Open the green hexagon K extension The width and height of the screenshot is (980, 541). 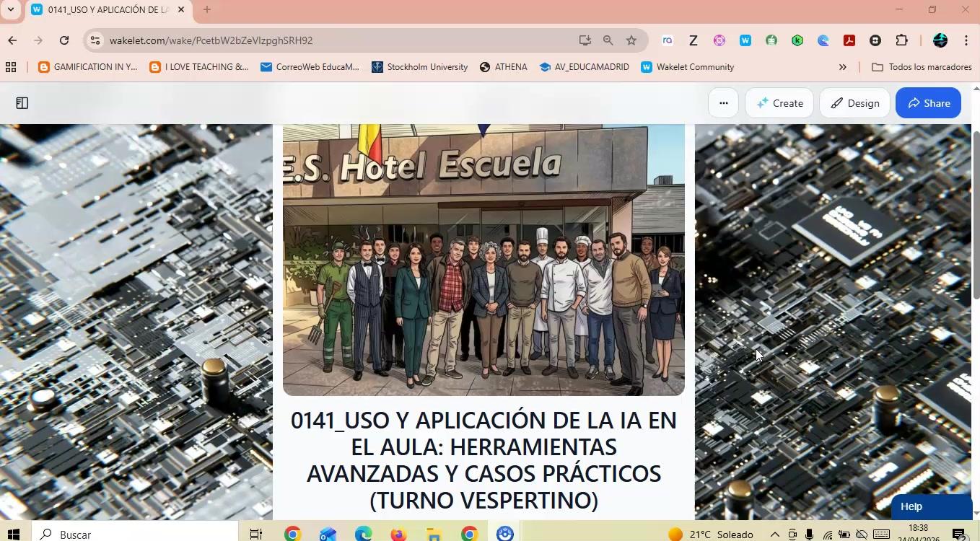pyautogui.click(x=797, y=40)
